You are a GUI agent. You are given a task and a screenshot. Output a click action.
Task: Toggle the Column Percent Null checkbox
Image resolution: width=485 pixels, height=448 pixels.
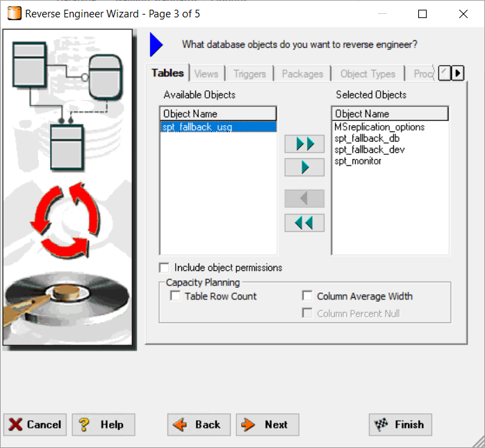point(307,313)
